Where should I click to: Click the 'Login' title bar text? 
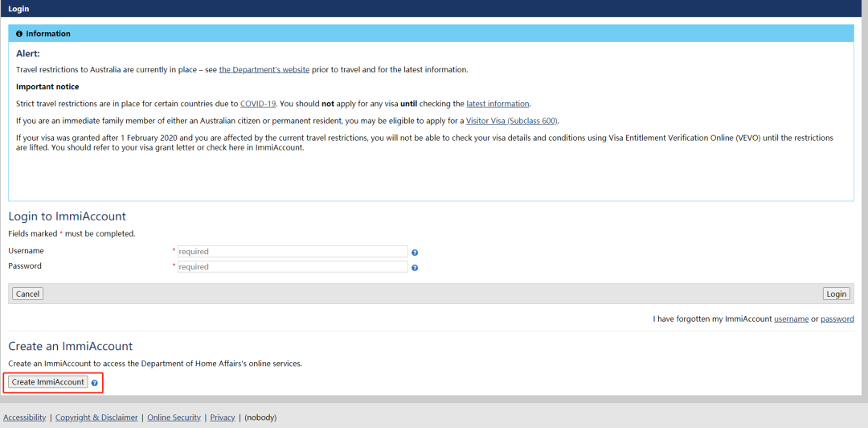18,9
